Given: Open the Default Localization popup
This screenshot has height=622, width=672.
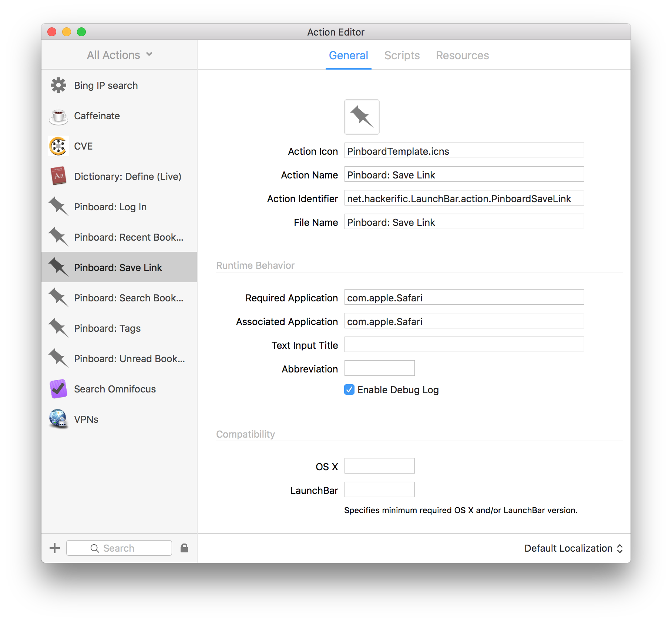Looking at the screenshot, I should [x=574, y=548].
